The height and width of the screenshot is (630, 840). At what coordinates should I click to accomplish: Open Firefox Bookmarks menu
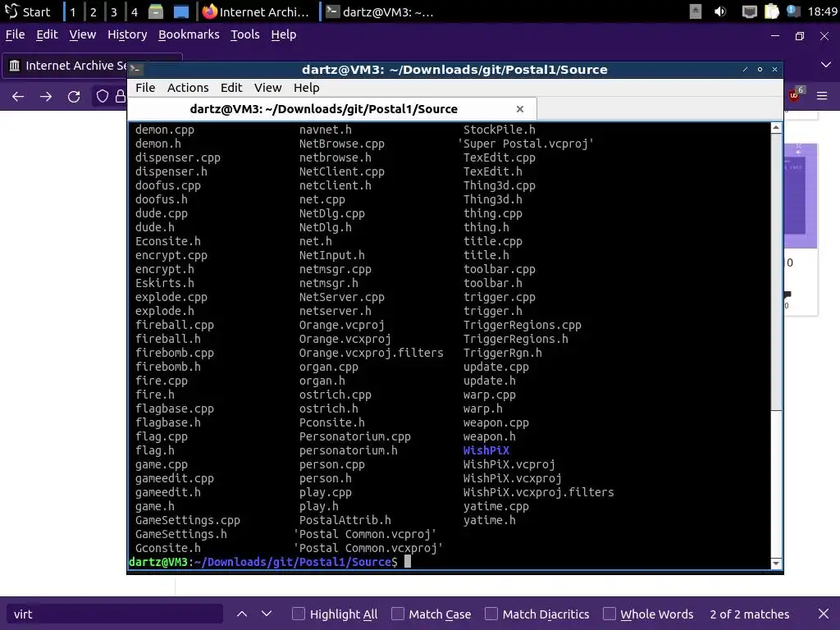[189, 34]
